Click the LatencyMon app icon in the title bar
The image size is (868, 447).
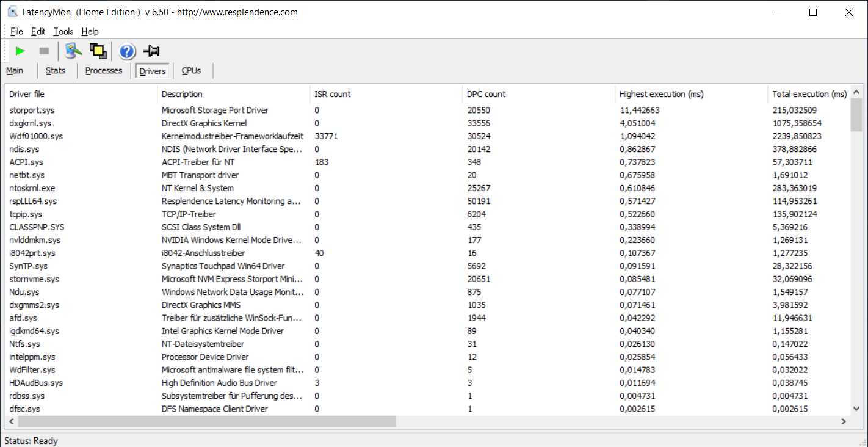[x=12, y=12]
